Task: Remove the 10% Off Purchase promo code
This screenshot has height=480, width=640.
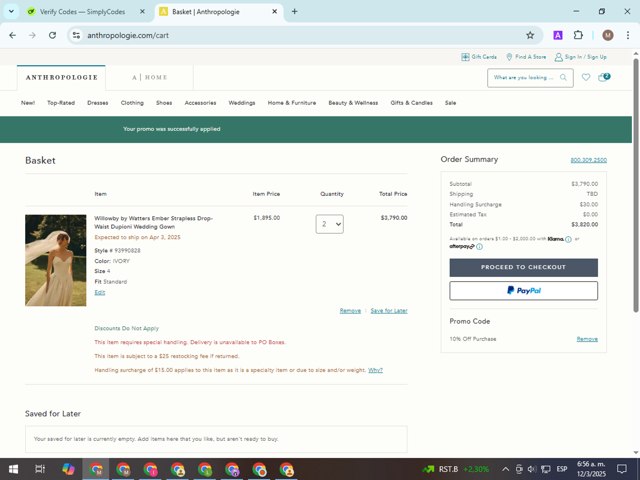Action: pos(587,339)
